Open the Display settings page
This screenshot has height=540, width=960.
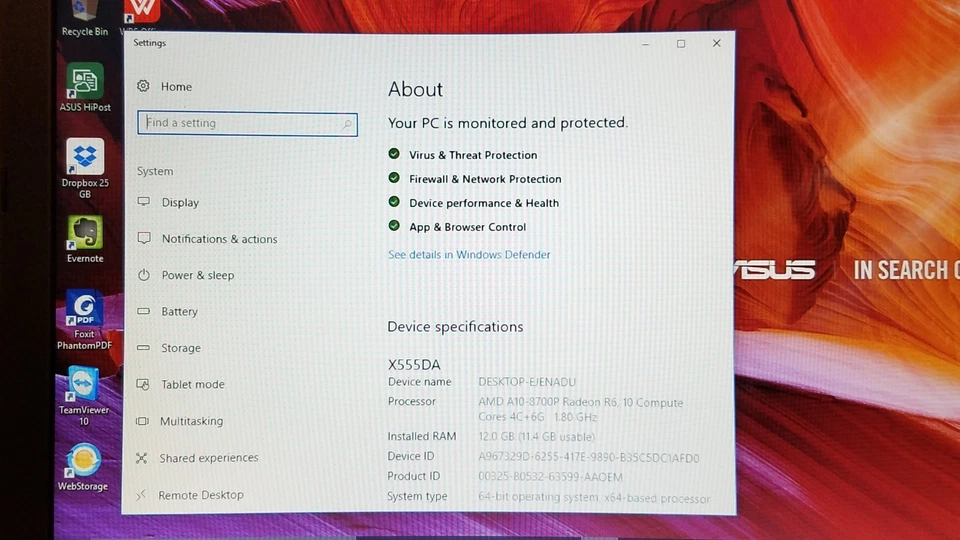(x=180, y=202)
